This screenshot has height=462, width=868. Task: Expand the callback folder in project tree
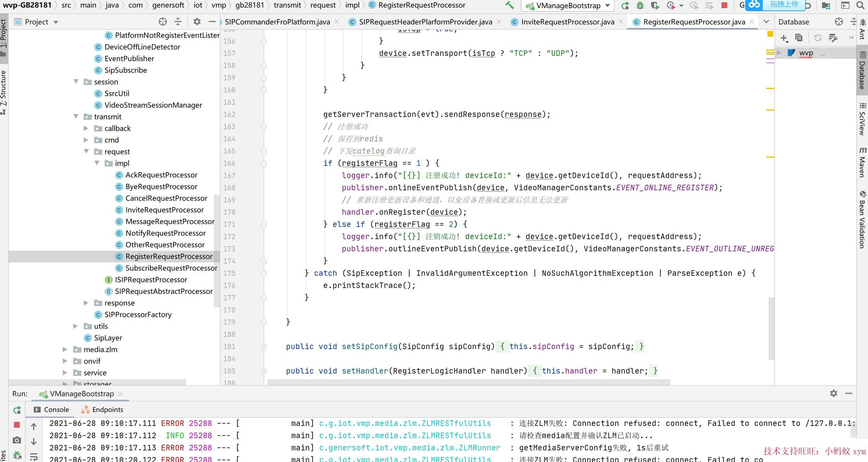[86, 129]
